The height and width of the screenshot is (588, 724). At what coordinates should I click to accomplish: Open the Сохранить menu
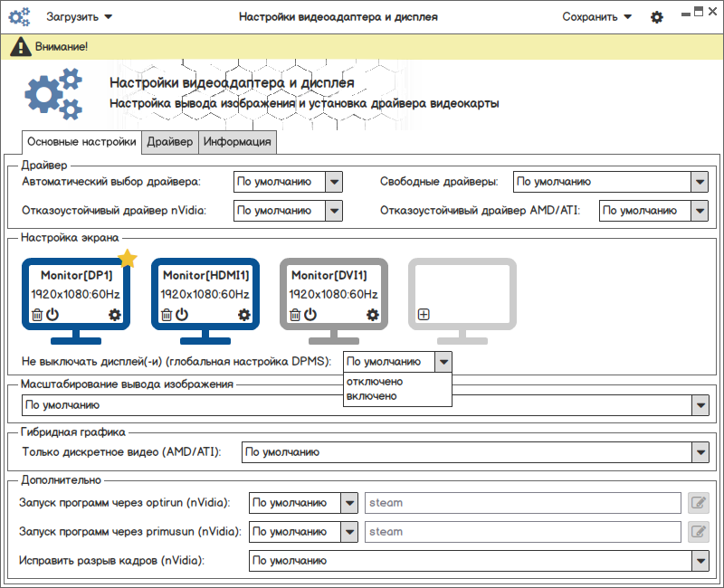pos(596,17)
